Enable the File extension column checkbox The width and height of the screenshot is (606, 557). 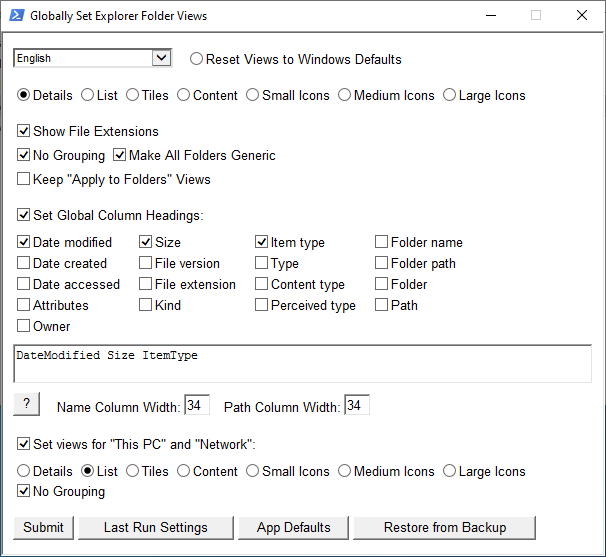(146, 284)
